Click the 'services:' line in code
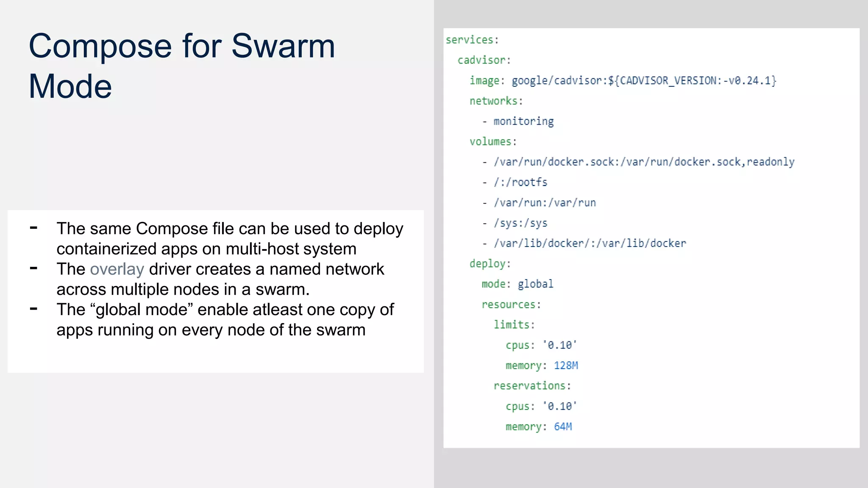 coord(472,40)
